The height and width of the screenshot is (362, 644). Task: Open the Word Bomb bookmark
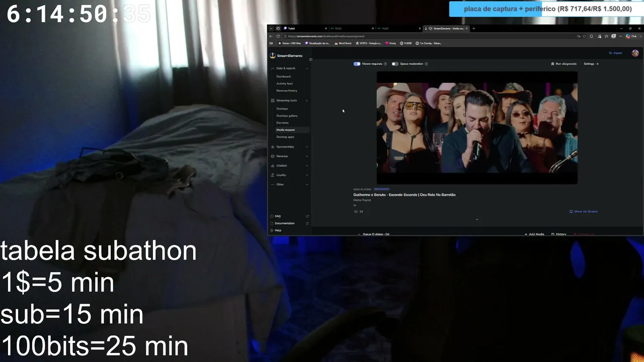coord(343,43)
